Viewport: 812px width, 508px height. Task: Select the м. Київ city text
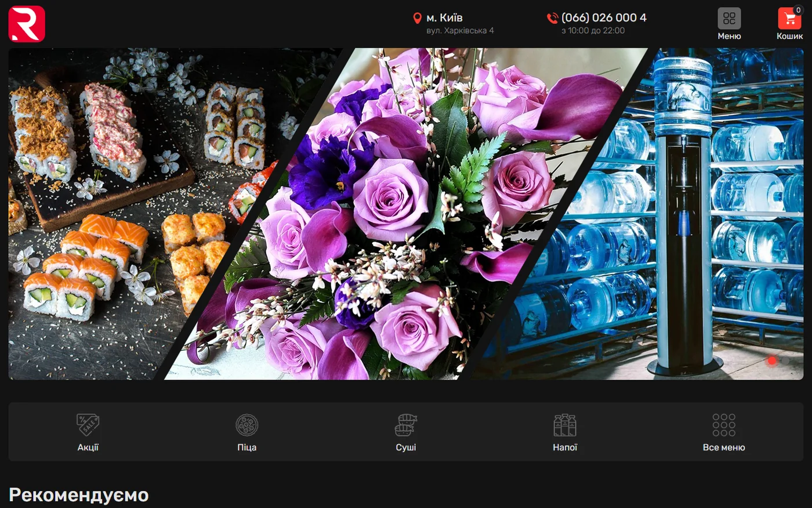pos(444,17)
